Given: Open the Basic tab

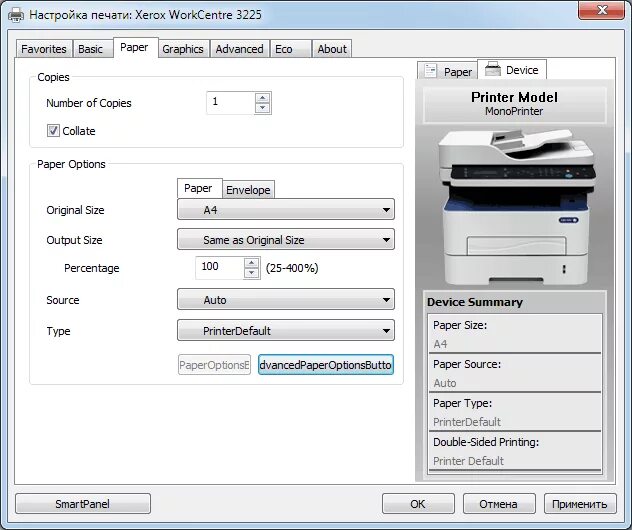Looking at the screenshot, I should 91,49.
